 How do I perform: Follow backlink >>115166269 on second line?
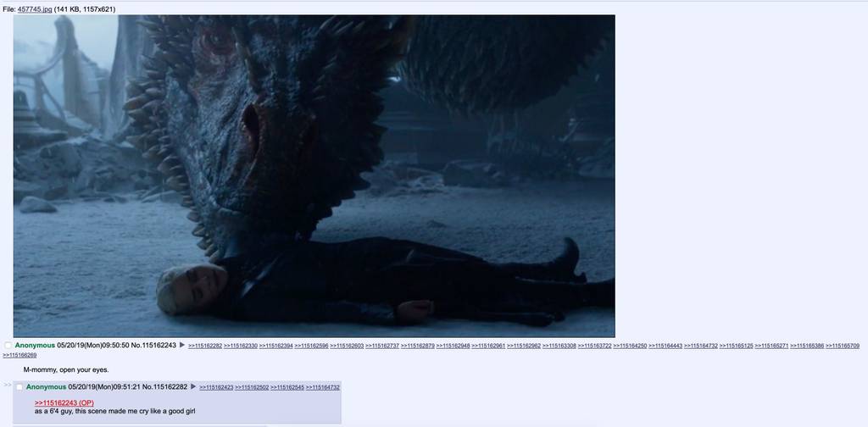click(x=20, y=355)
